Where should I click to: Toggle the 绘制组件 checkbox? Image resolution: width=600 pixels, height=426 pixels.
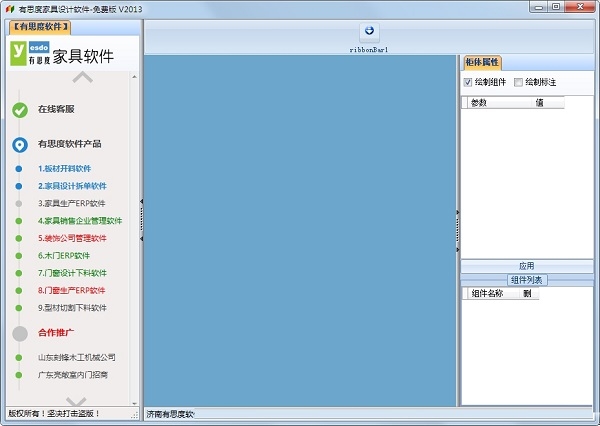click(x=468, y=82)
